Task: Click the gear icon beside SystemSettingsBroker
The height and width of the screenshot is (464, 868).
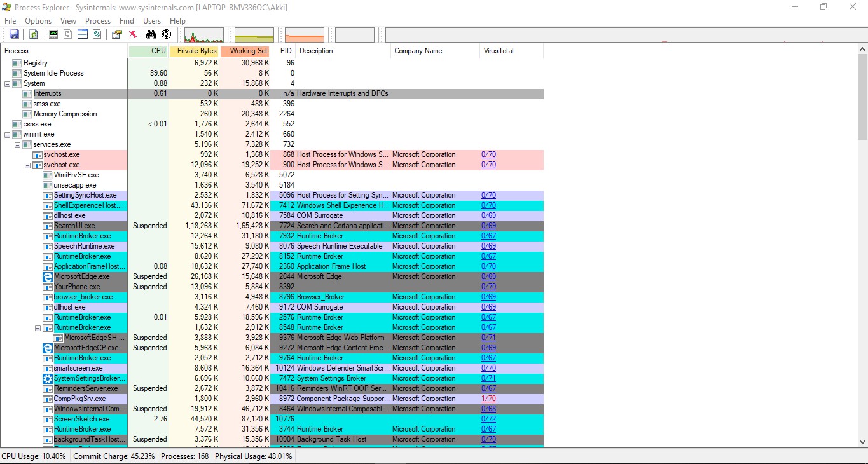Action: pyautogui.click(x=48, y=378)
